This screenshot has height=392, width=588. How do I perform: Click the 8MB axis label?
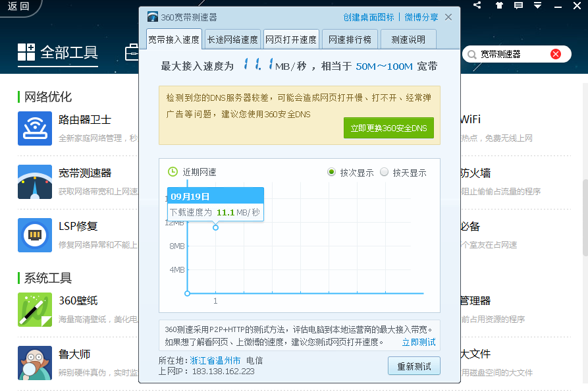[176, 246]
